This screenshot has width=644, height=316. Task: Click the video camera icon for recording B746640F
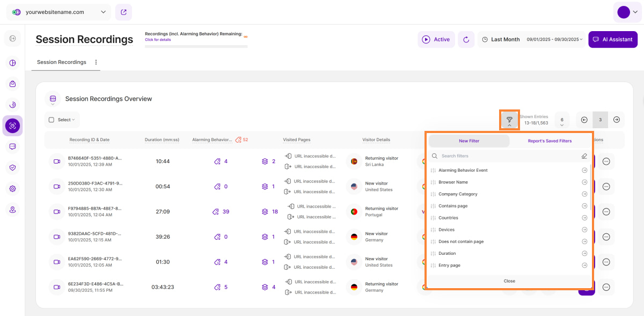[56, 161]
